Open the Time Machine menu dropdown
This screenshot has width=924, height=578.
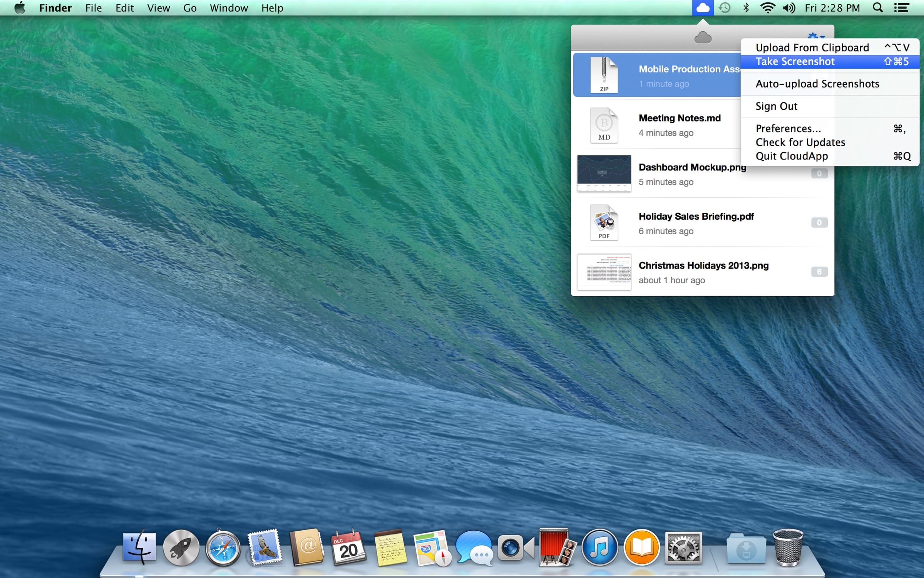coord(724,8)
